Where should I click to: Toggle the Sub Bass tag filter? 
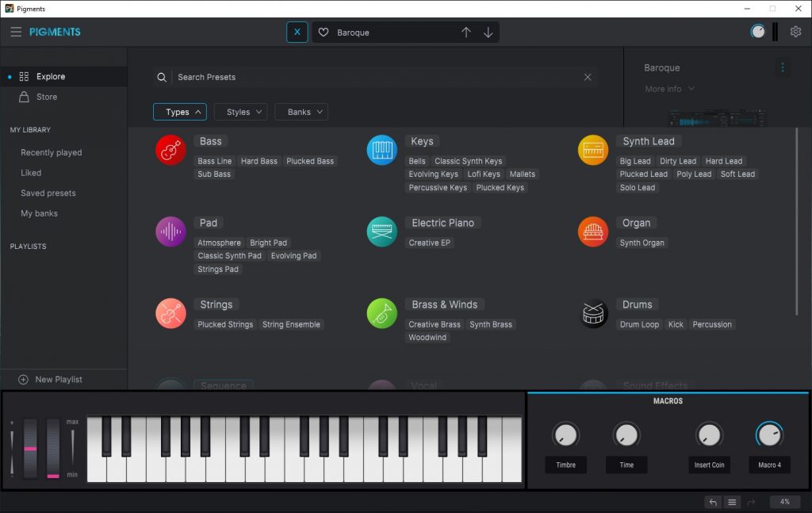pyautogui.click(x=214, y=174)
